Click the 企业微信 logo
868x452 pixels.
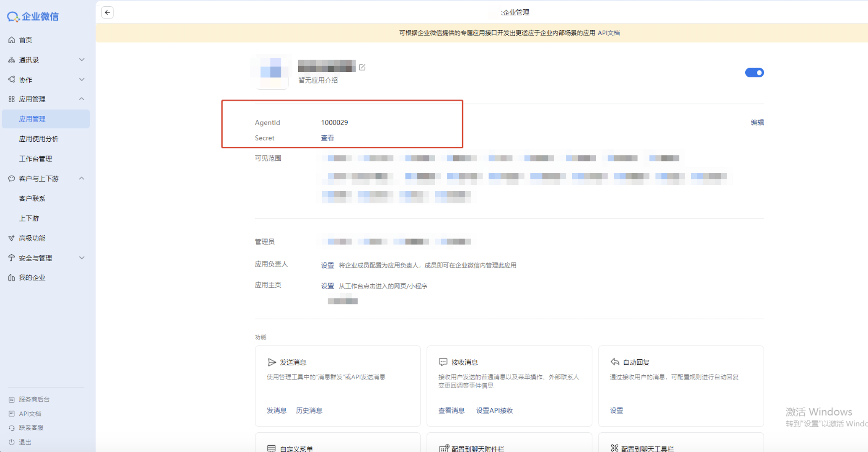click(x=33, y=16)
